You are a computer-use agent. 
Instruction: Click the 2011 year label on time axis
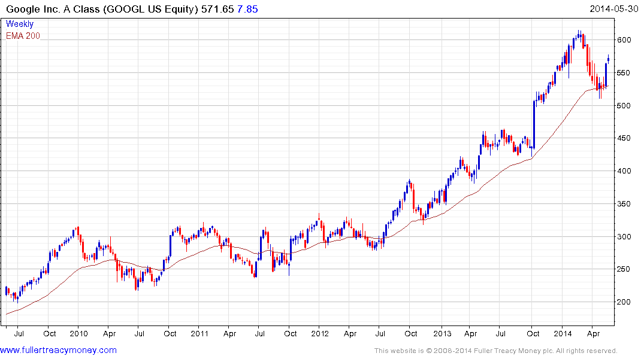tap(199, 333)
